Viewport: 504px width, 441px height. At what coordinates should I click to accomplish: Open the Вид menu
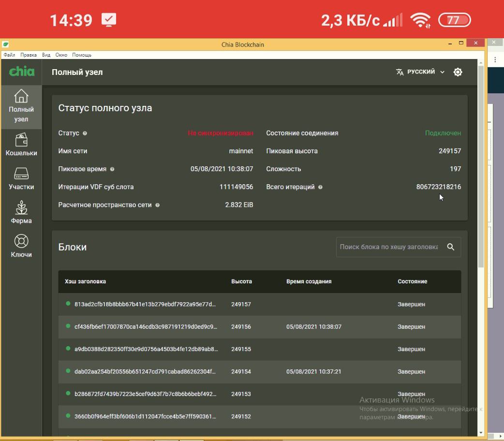46,55
